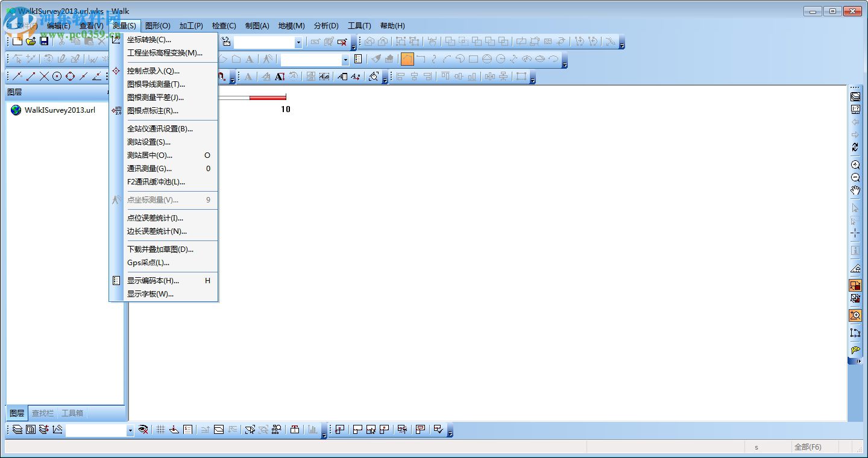868x458 pixels.
Task: Select WalkISurvey2013.url in layer tree
Action: (x=60, y=110)
